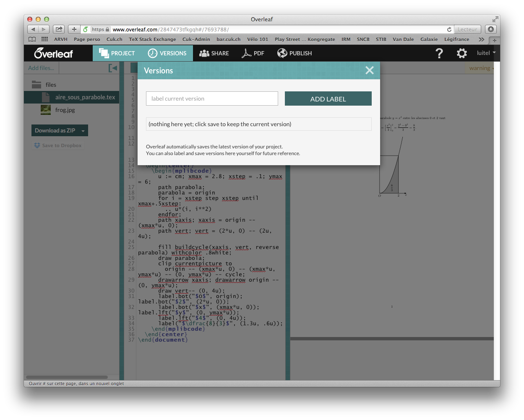The image size is (524, 420).
Task: Click the Dropbox icon beside Save to Dropbox
Action: pos(37,145)
